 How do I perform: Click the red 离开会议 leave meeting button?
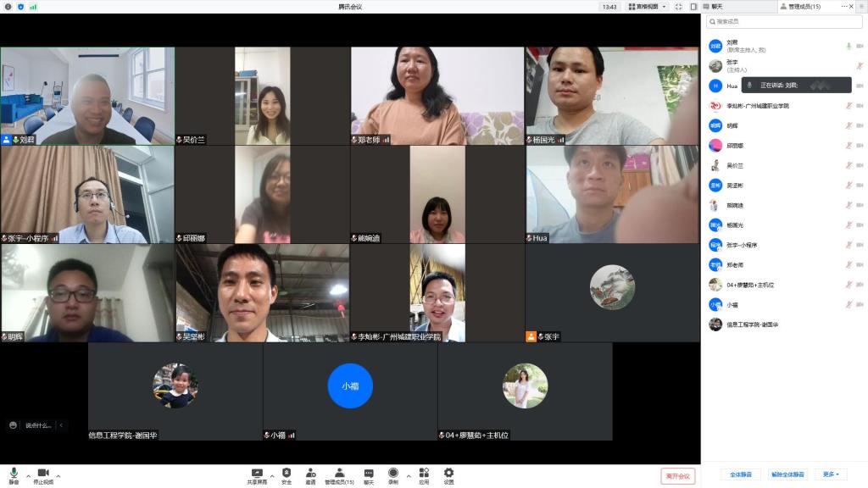pyautogui.click(x=677, y=476)
